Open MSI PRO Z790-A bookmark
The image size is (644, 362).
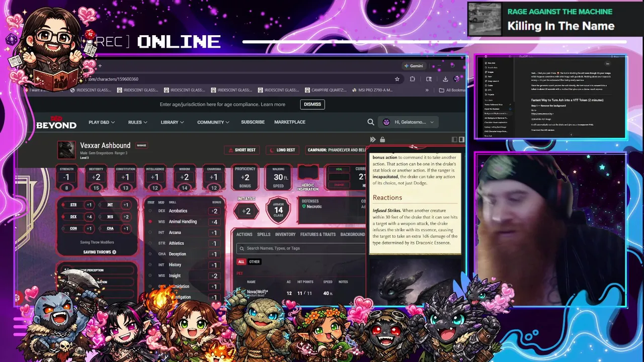point(371,90)
